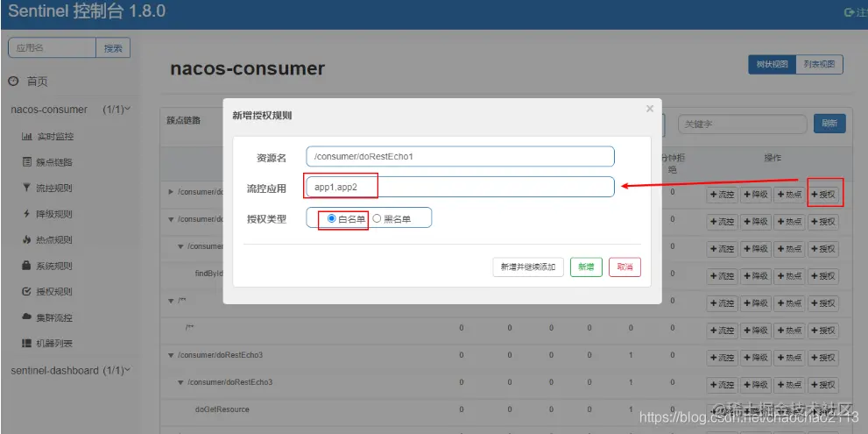Click the 资源名 input with /consumer/doRestEcho1

point(460,156)
